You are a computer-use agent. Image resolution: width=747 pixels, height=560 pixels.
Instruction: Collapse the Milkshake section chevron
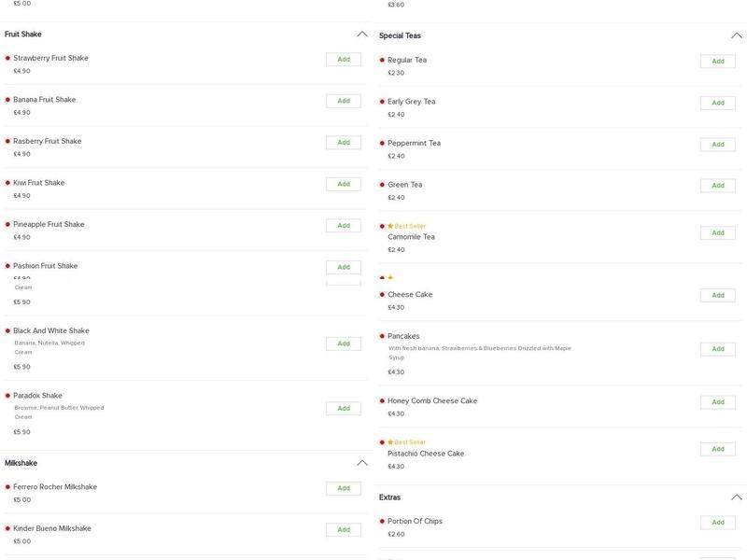[x=362, y=463]
